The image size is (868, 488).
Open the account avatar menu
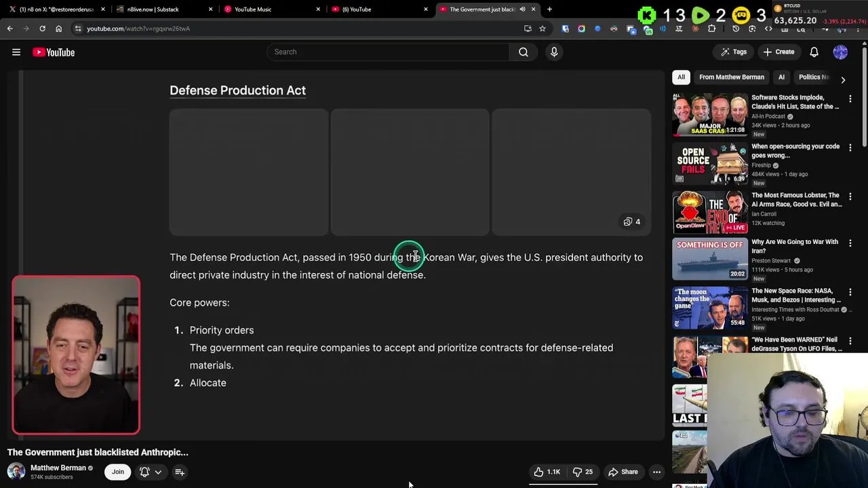tap(840, 52)
